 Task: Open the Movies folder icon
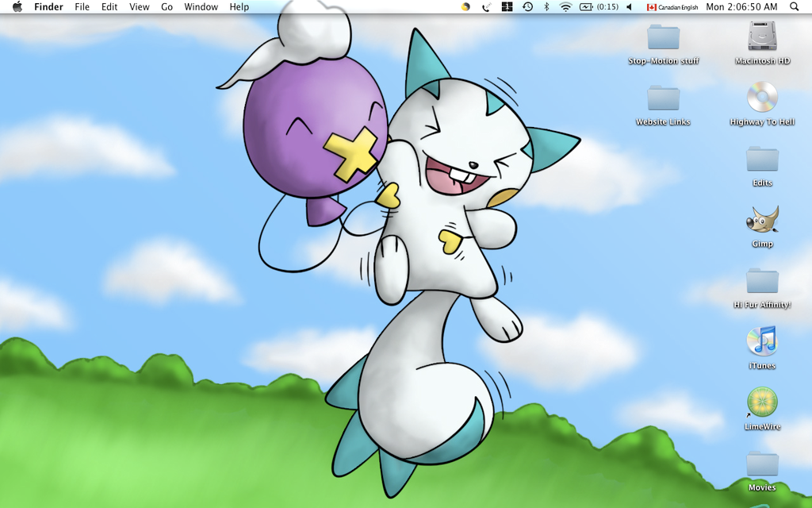tap(762, 464)
